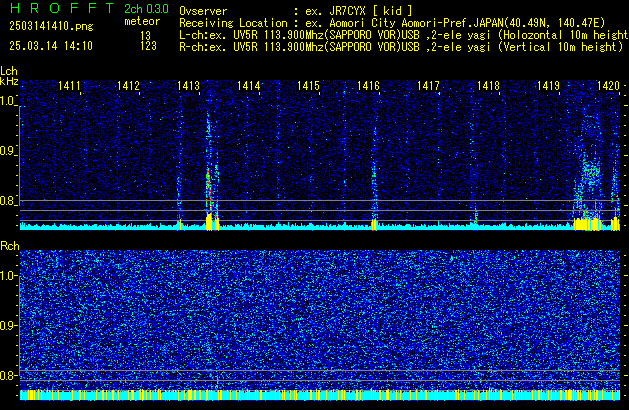Select the "1411" time marker
The width and height of the screenshot is (629, 410).
(x=69, y=86)
